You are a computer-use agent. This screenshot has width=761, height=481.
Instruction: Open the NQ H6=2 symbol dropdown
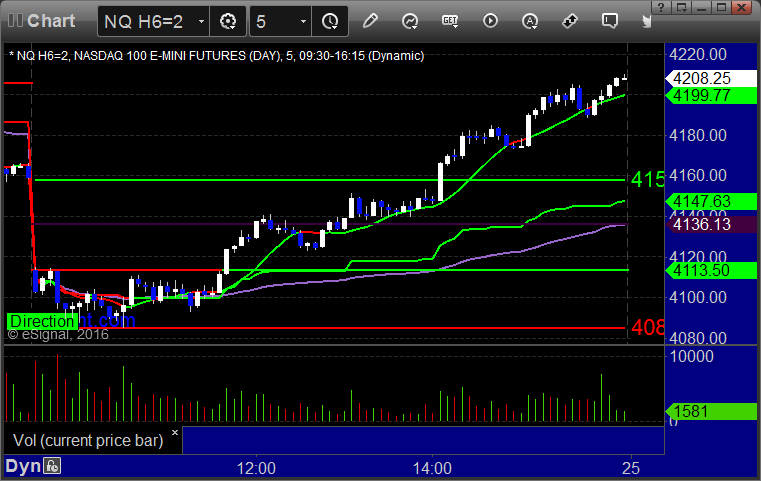[x=201, y=21]
